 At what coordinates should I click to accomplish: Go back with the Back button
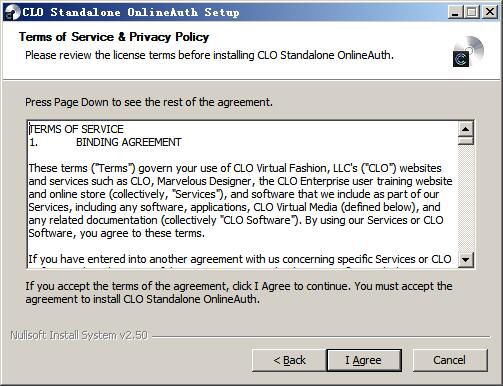click(289, 360)
